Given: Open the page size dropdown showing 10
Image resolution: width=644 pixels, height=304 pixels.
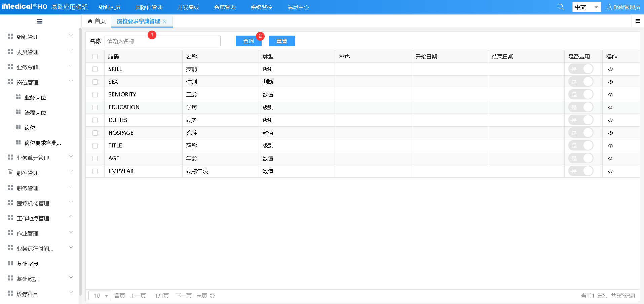Looking at the screenshot, I should [x=99, y=295].
